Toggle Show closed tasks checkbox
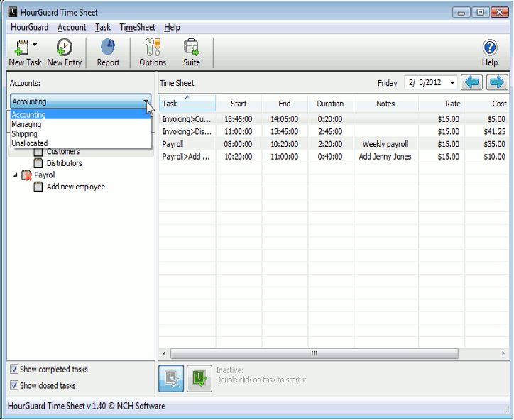This screenshot has width=514, height=420. pyautogui.click(x=13, y=385)
